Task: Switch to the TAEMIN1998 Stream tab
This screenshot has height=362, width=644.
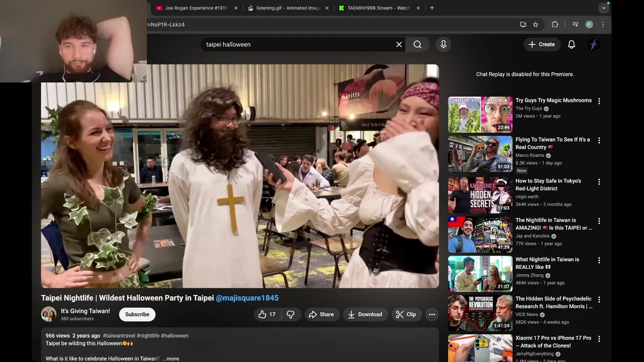Action: click(379, 8)
